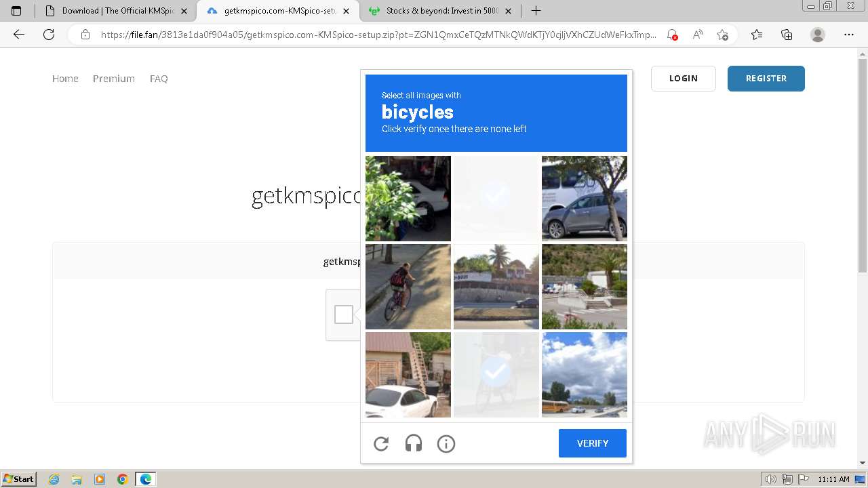Image resolution: width=868 pixels, height=488 pixels.
Task: Switch to Download KMSpico tab
Action: point(115,11)
